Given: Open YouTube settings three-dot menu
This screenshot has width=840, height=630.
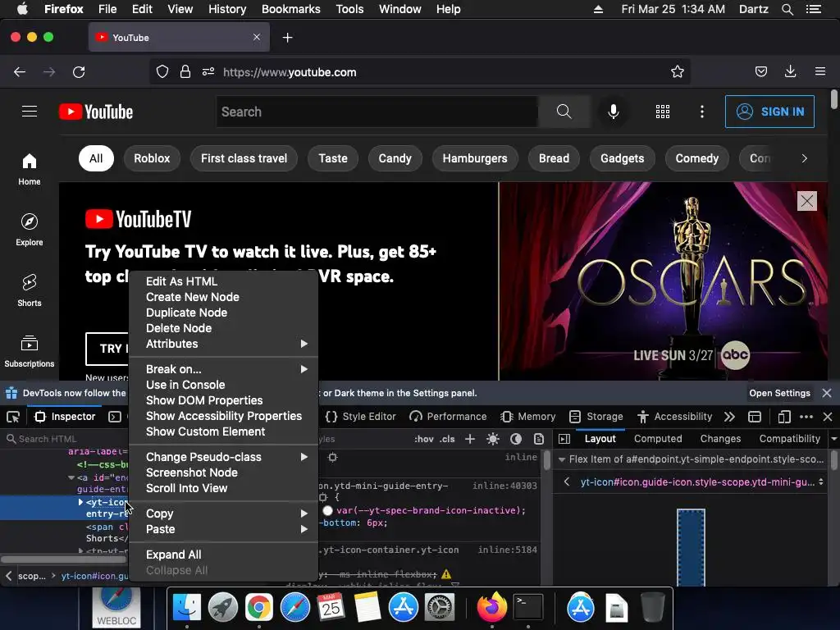Looking at the screenshot, I should (x=702, y=112).
